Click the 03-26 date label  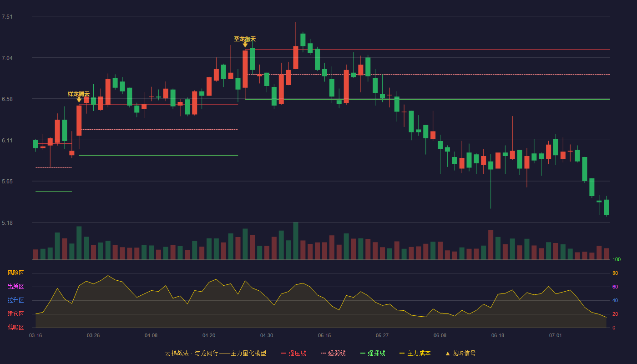pos(93,335)
